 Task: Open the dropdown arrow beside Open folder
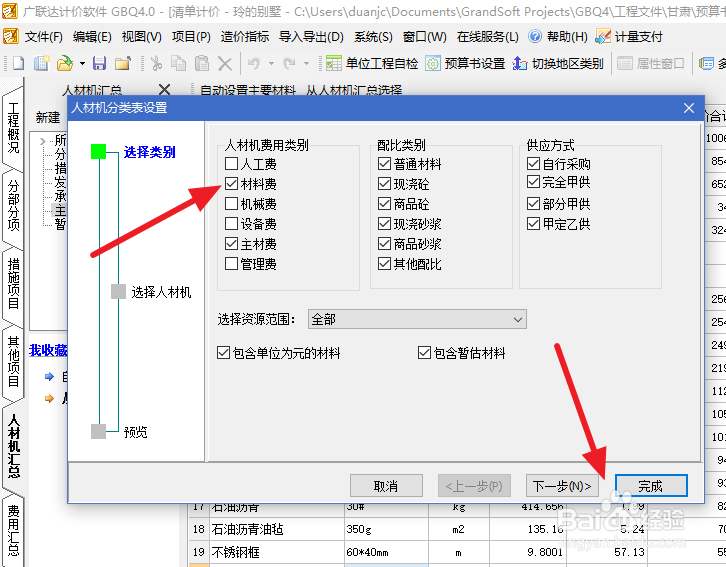tap(82, 63)
